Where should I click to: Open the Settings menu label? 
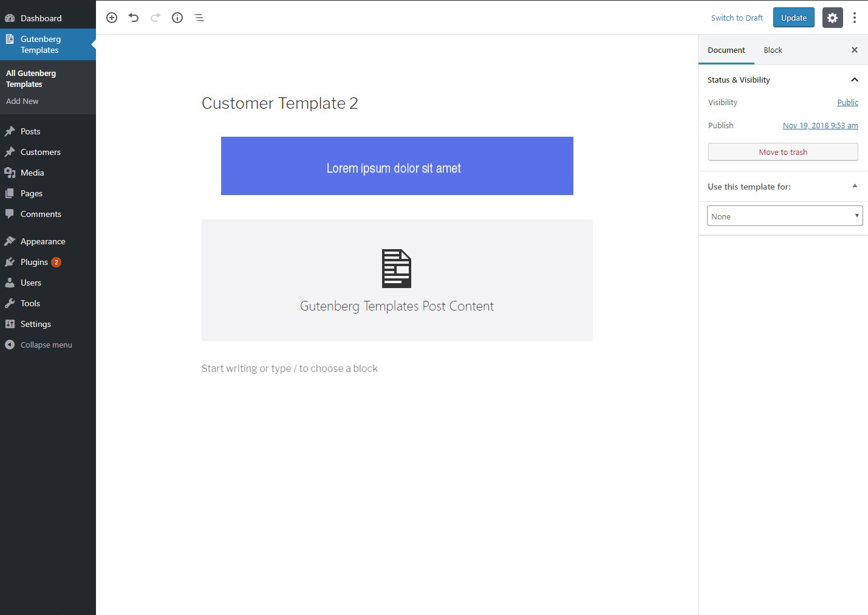click(x=36, y=324)
